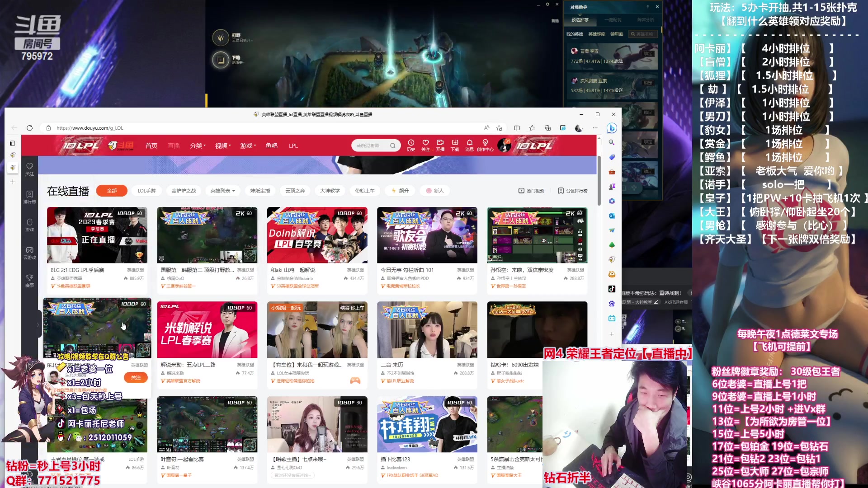Open 创作中心 lightbulb icon
Viewport: 868px width, 488px height.
coord(485,143)
